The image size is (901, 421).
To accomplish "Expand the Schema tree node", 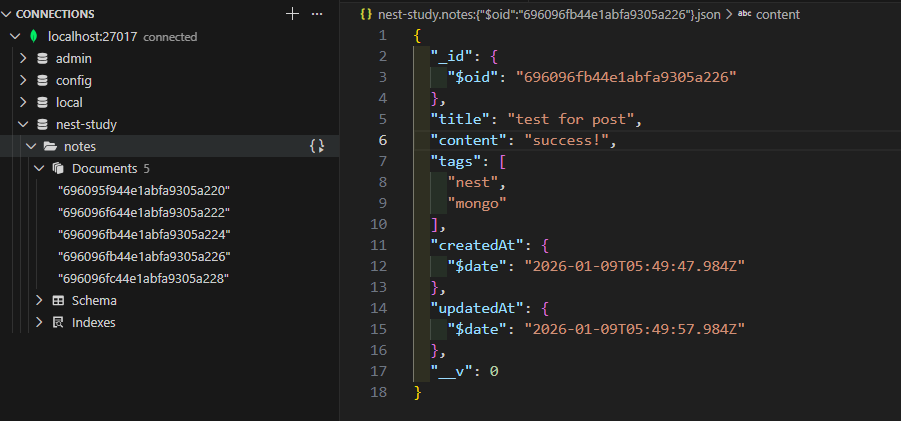I will tap(39, 301).
